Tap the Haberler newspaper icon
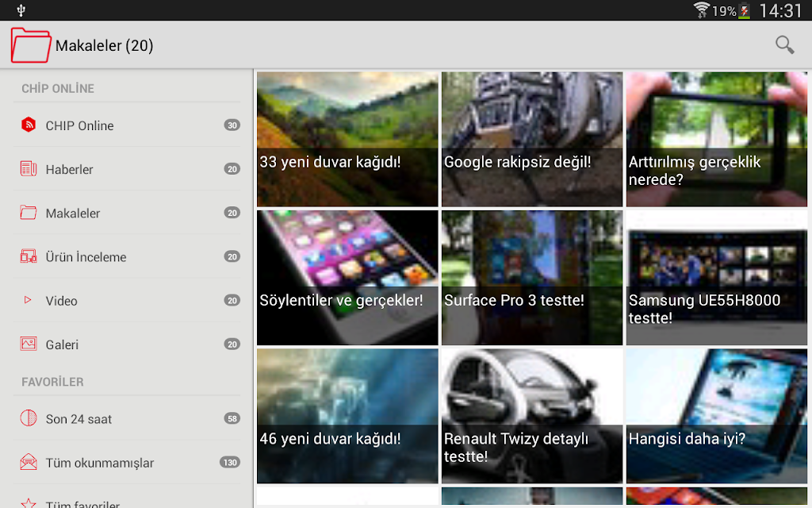This screenshot has height=508, width=812. click(29, 169)
